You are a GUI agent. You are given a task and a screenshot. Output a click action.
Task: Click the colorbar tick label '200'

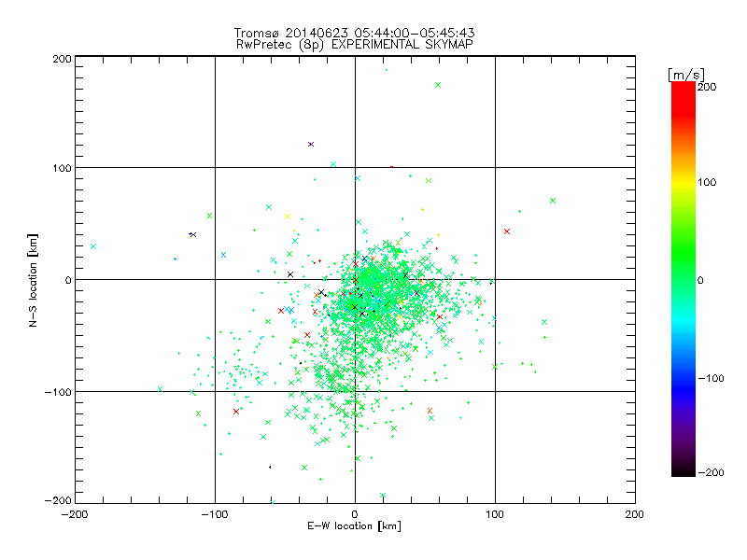(x=707, y=87)
